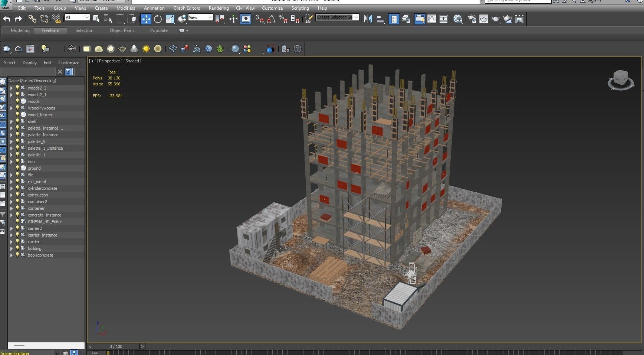Image resolution: width=644 pixels, height=355 pixels.
Task: Toggle the Ribbon display button
Action: [420, 19]
